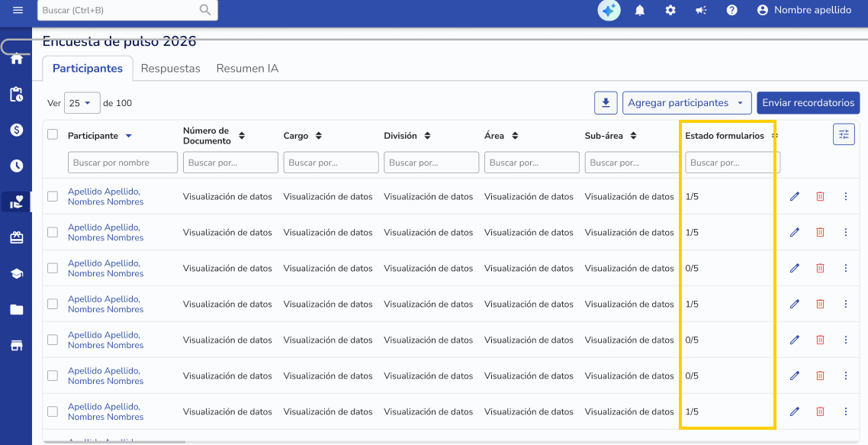Click the Buscar por nombre input field

click(x=122, y=163)
